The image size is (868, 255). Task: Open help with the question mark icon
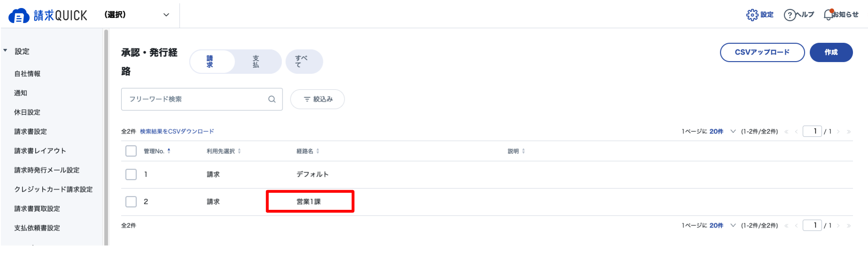click(x=789, y=15)
